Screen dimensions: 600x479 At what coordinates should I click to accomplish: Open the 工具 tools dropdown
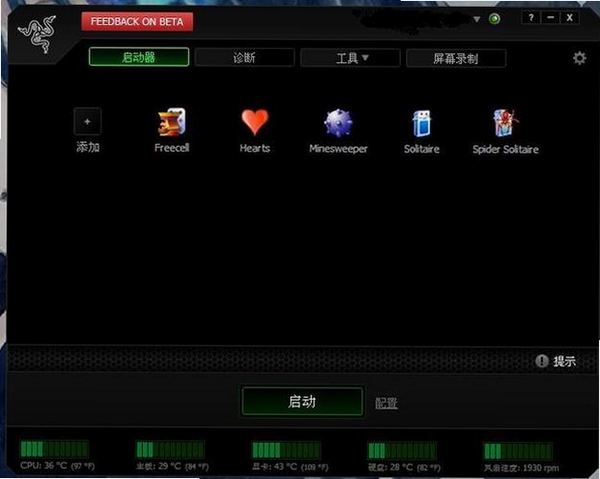351,58
